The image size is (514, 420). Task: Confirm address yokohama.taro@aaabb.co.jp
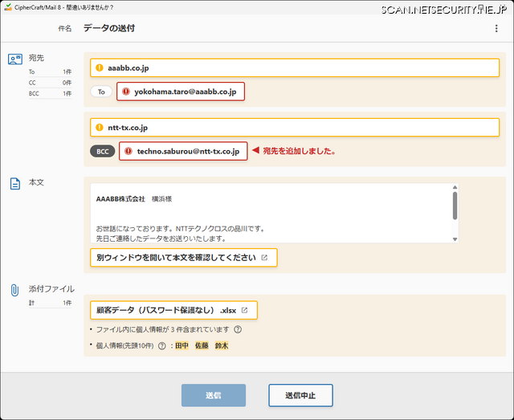coord(181,92)
